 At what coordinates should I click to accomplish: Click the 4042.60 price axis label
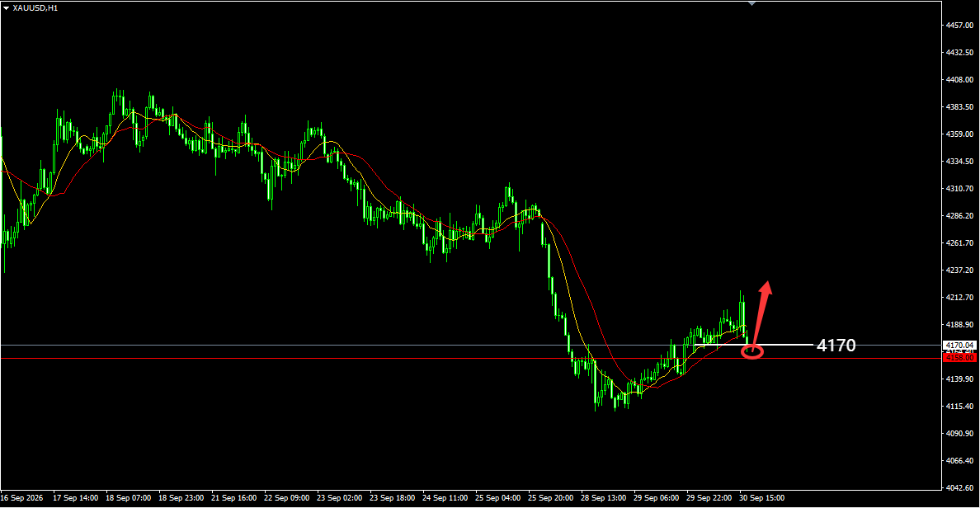(x=959, y=488)
